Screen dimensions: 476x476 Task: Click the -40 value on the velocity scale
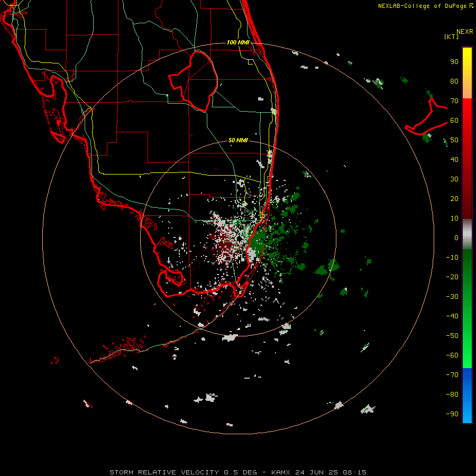(452, 316)
